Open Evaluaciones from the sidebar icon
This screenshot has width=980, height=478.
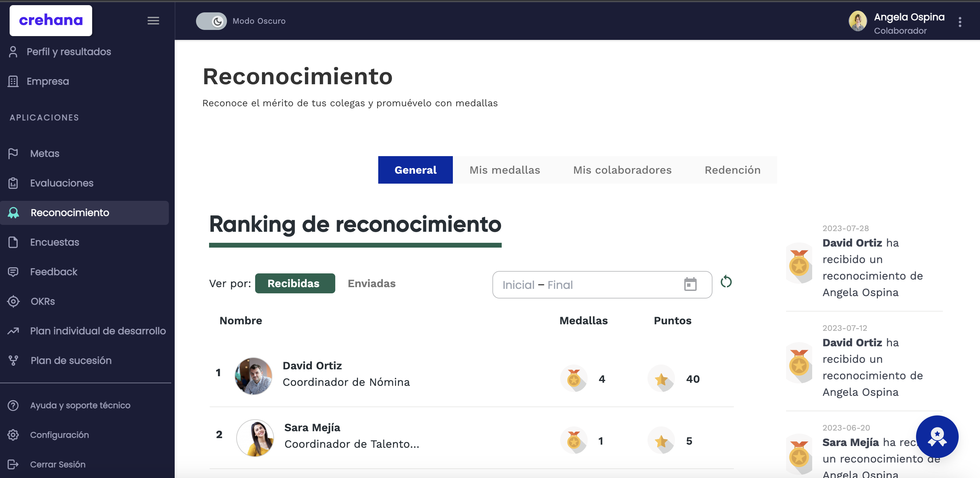[x=13, y=183]
